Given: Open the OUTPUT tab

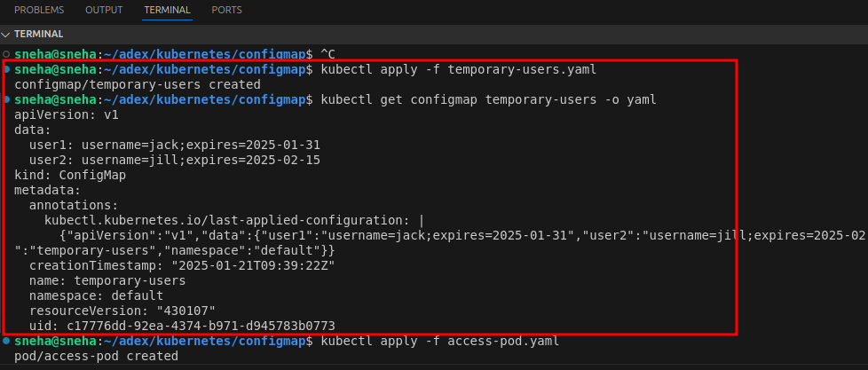Looking at the screenshot, I should click(x=104, y=11).
